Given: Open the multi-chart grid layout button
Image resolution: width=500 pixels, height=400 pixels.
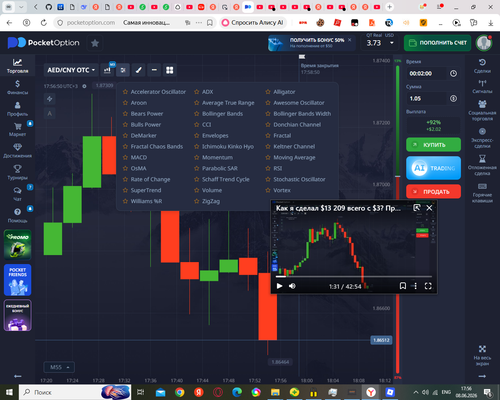Looking at the screenshot, I should (170, 70).
